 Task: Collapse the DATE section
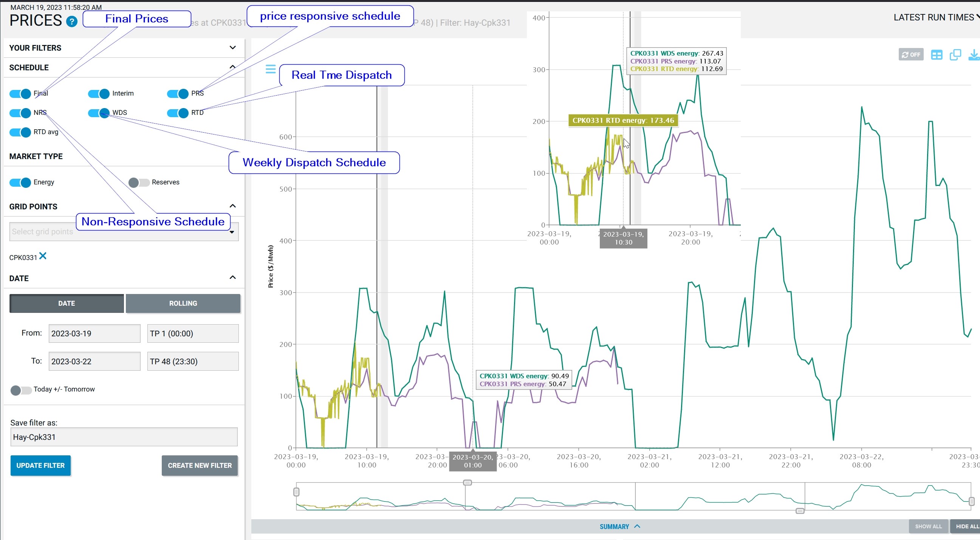coord(232,277)
